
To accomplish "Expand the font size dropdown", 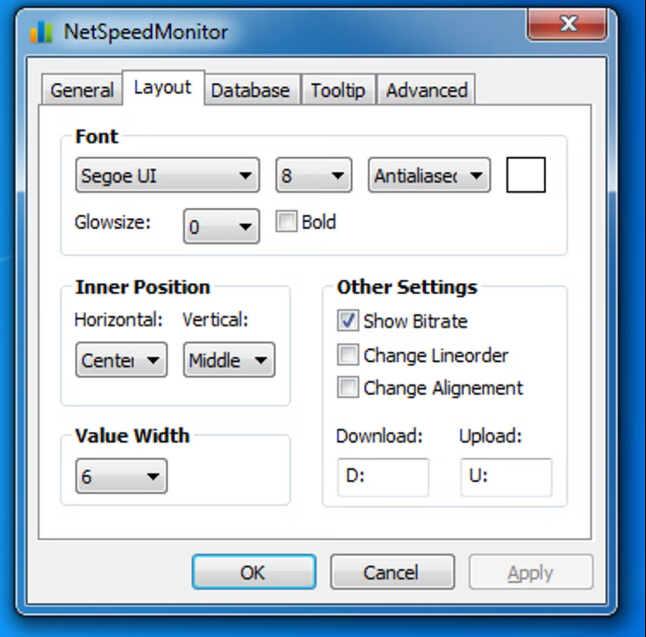I will coord(314,177).
